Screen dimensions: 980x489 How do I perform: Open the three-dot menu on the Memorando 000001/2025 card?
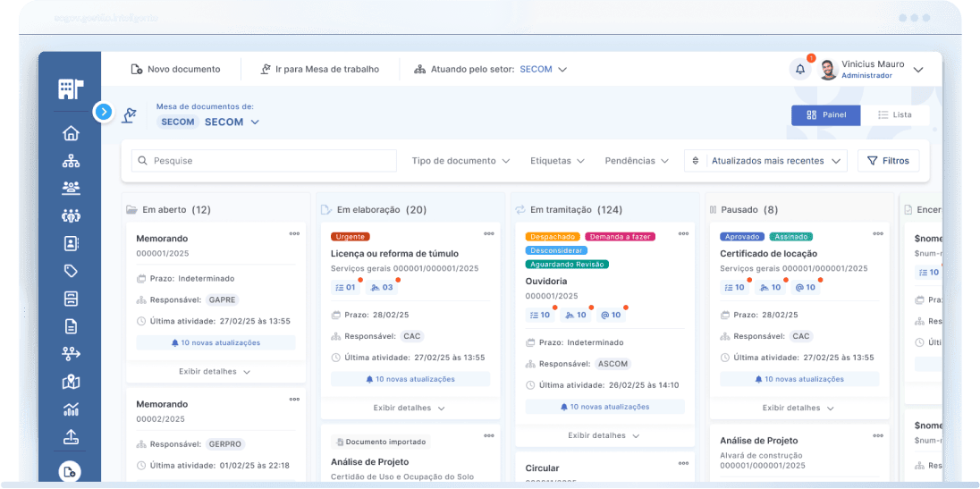[294, 233]
